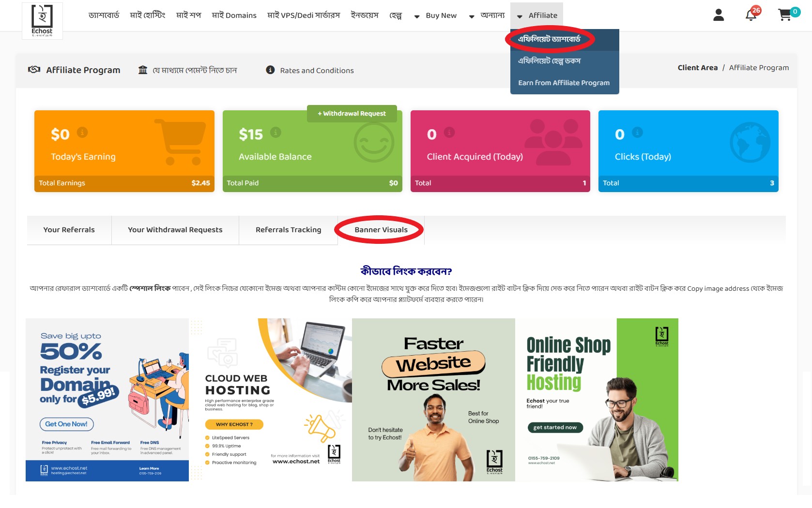
Task: Collapse the Affiliate dropdown menu
Action: (536, 15)
